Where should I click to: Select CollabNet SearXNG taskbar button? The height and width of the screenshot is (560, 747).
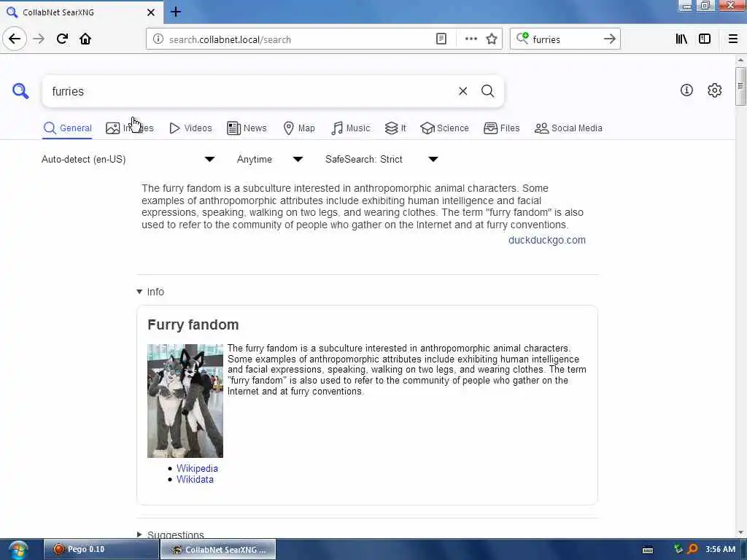click(218, 549)
